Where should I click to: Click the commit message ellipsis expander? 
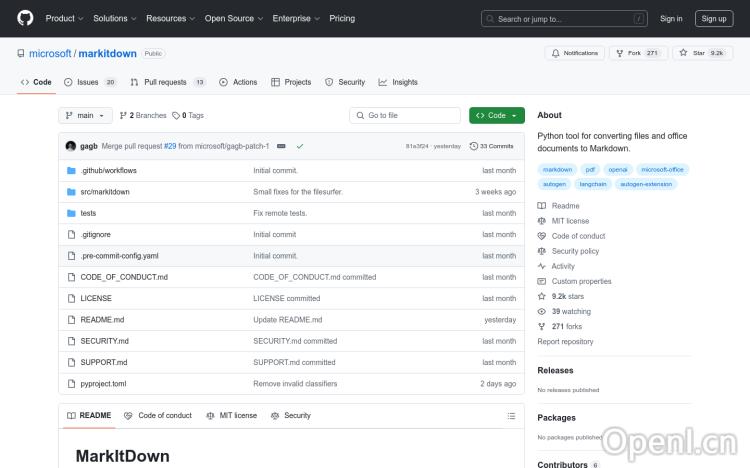281,146
